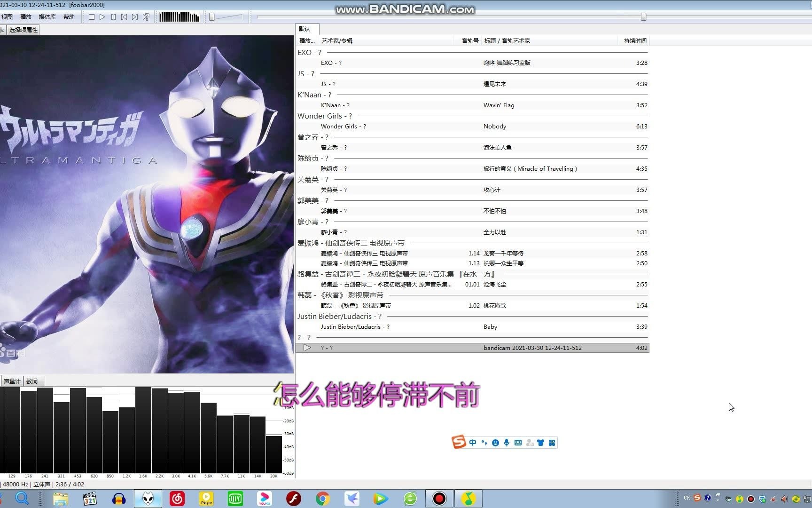Switch to the 选择项属性 tab
Screen dimensions: 812x508
(23, 30)
